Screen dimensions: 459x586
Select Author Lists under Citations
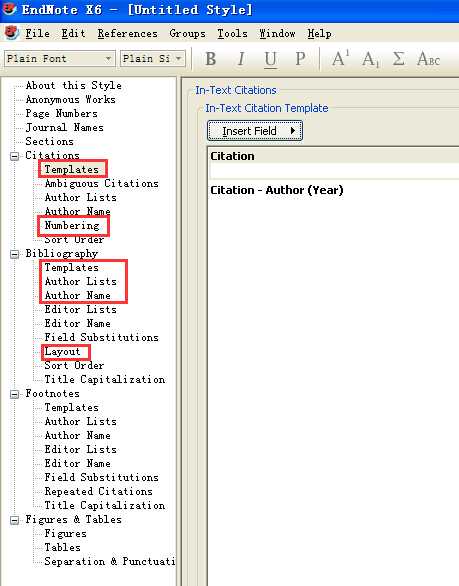pyautogui.click(x=80, y=197)
